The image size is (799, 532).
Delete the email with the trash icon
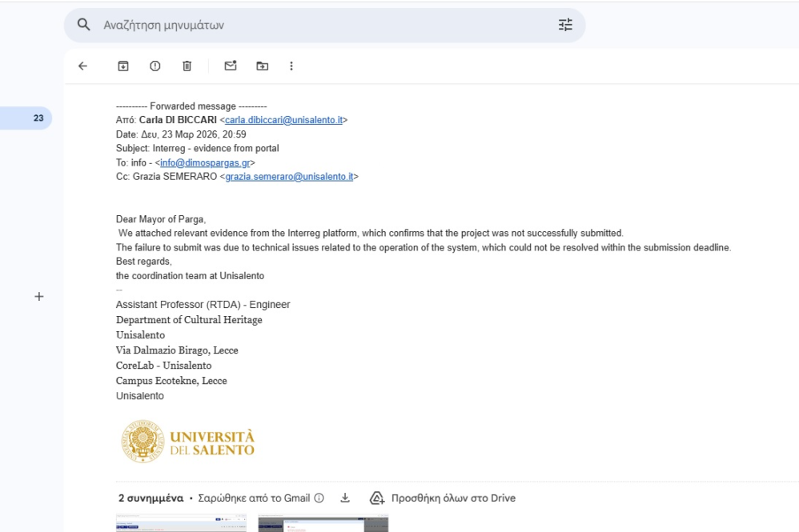(187, 66)
